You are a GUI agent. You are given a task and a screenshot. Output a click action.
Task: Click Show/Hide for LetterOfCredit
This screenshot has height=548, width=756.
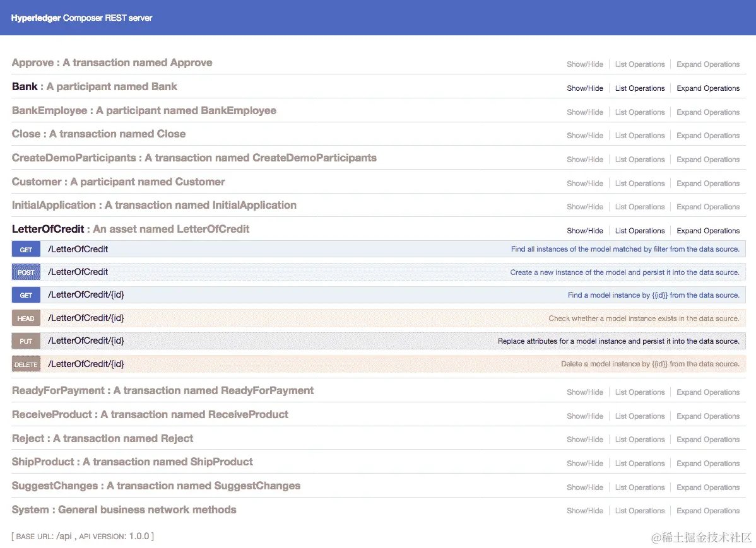585,231
